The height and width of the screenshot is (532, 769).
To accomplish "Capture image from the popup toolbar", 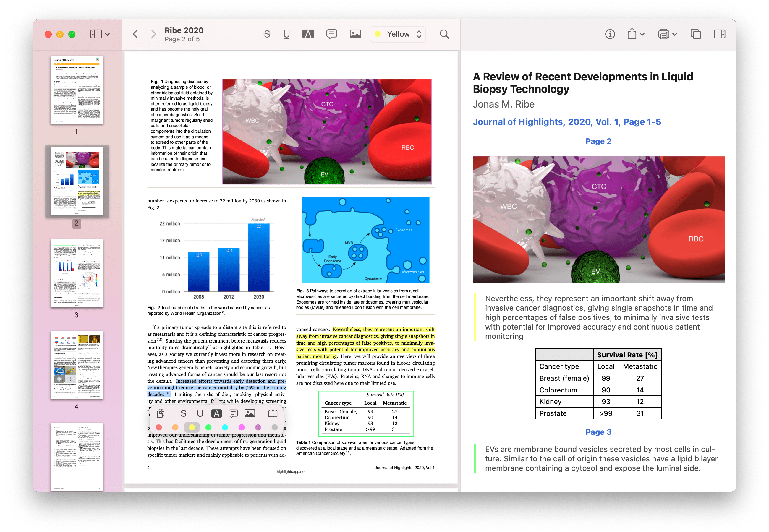I will coord(250,414).
